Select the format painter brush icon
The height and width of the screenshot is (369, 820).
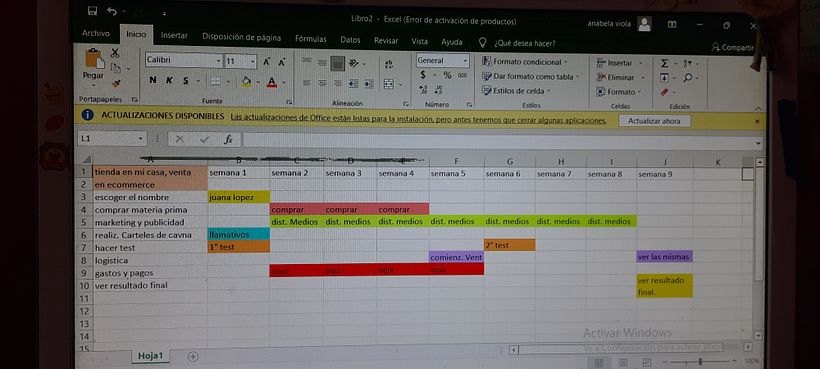pos(116,83)
